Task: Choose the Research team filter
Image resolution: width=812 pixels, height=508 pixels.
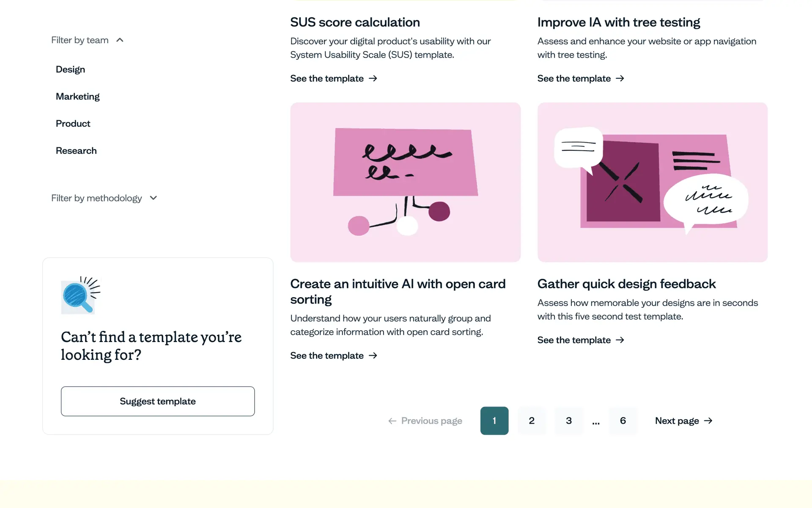Action: coord(76,151)
